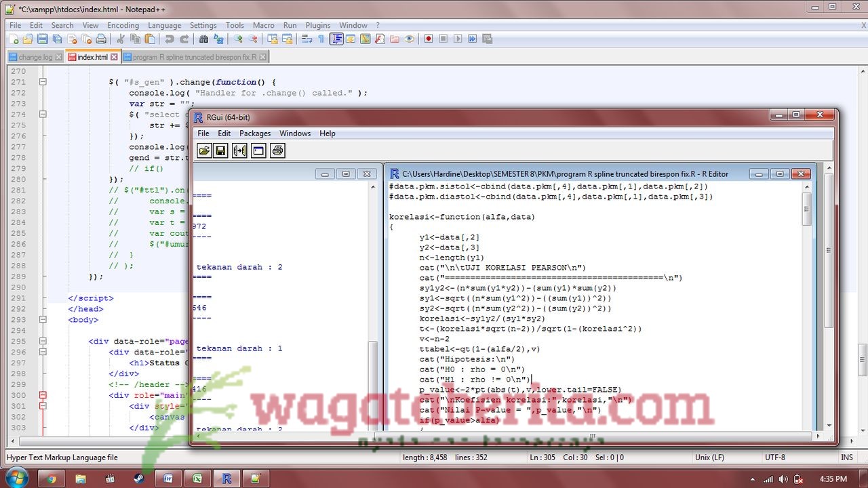
Task: Click the Print icon in RGui toolbar
Action: click(x=277, y=150)
